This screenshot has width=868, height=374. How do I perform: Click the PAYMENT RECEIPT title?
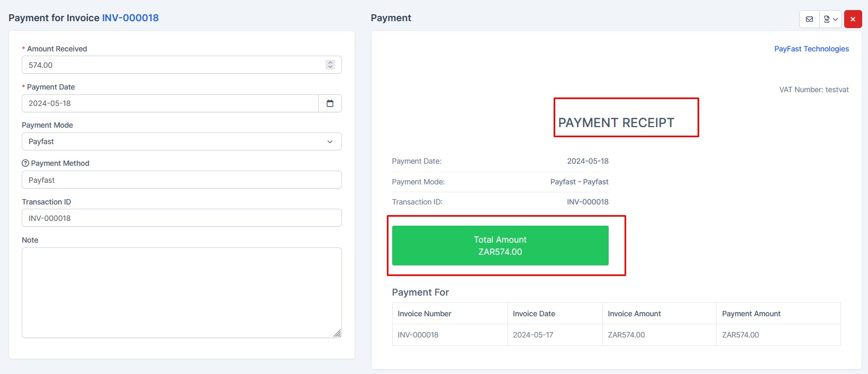(x=616, y=122)
